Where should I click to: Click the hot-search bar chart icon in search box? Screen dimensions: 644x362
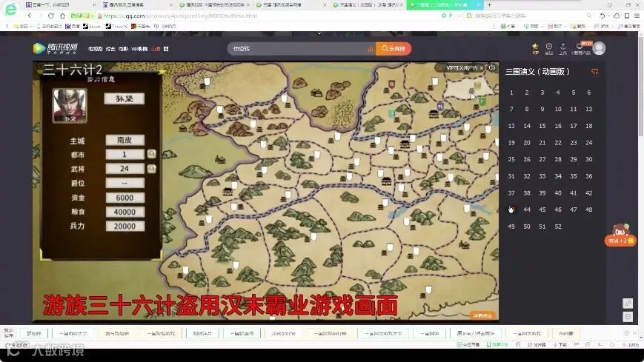point(371,49)
